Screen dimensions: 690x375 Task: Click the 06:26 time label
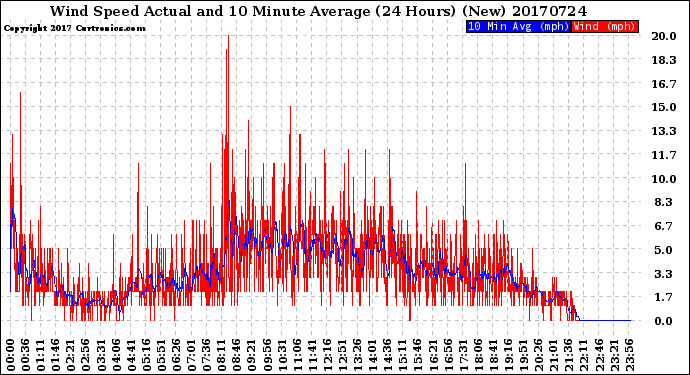[x=176, y=355]
